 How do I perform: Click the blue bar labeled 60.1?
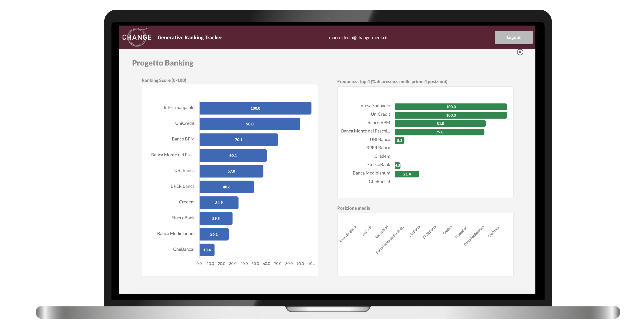233,155
